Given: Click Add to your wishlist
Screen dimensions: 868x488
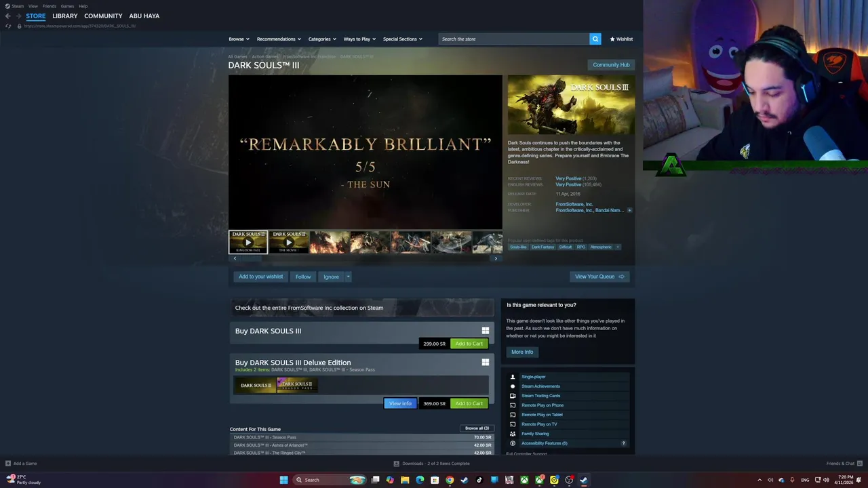Looking at the screenshot, I should tap(260, 277).
